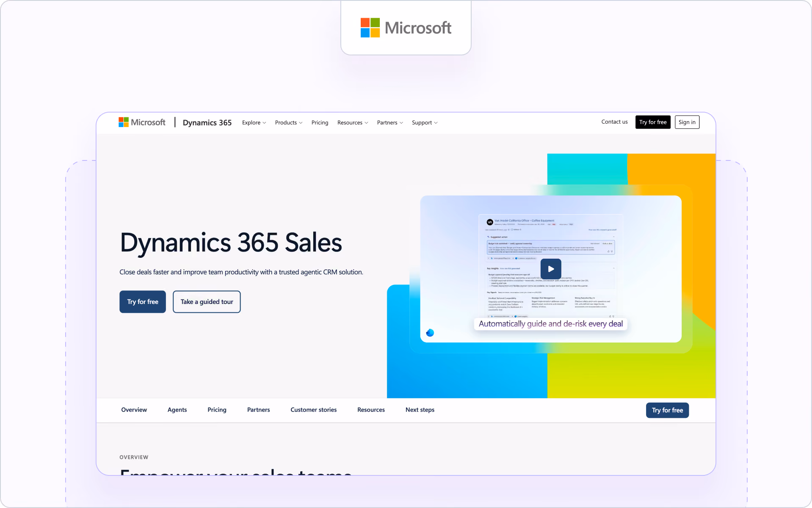Select the Overview section tab
Image resolution: width=812 pixels, height=508 pixels.
click(x=134, y=410)
